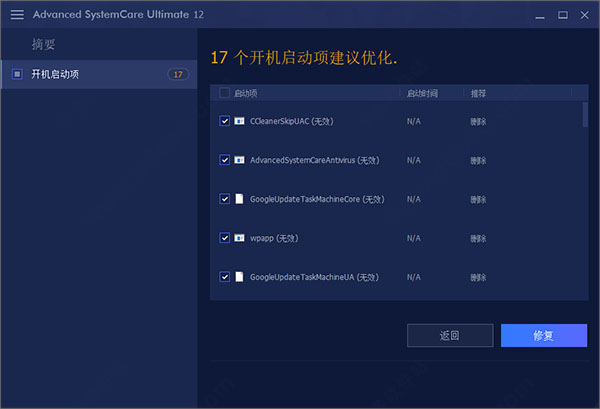Uncheck the AdvancedSystemCareAntivirus checkbox
Screen dimensions: 600x409
coord(225,160)
